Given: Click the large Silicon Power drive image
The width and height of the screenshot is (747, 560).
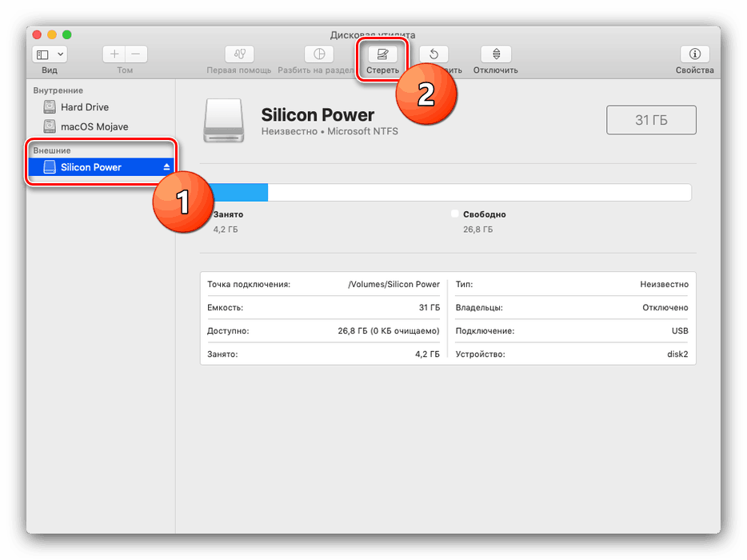Looking at the screenshot, I should (x=224, y=120).
